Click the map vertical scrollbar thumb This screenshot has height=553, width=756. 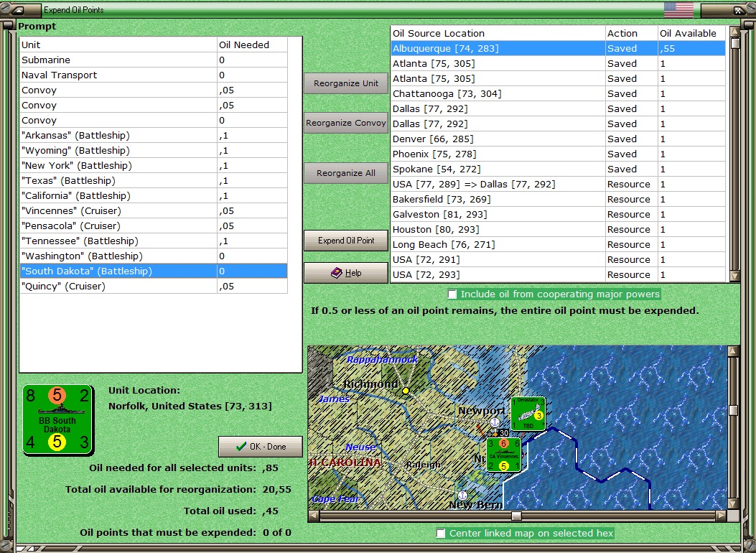click(x=733, y=410)
